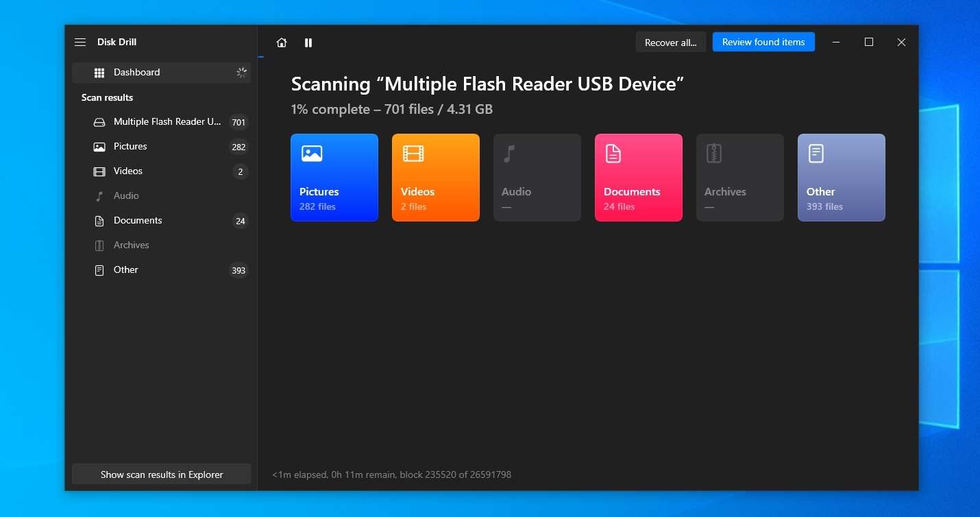Open the pink Documents card
The width and height of the screenshot is (980, 517).
[639, 178]
